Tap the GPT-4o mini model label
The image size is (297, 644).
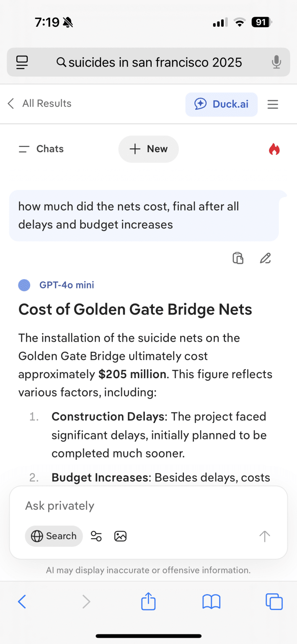tap(66, 285)
